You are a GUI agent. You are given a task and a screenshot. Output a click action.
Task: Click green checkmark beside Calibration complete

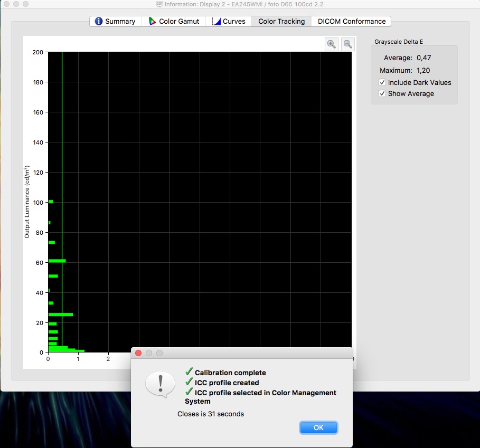pyautogui.click(x=189, y=372)
